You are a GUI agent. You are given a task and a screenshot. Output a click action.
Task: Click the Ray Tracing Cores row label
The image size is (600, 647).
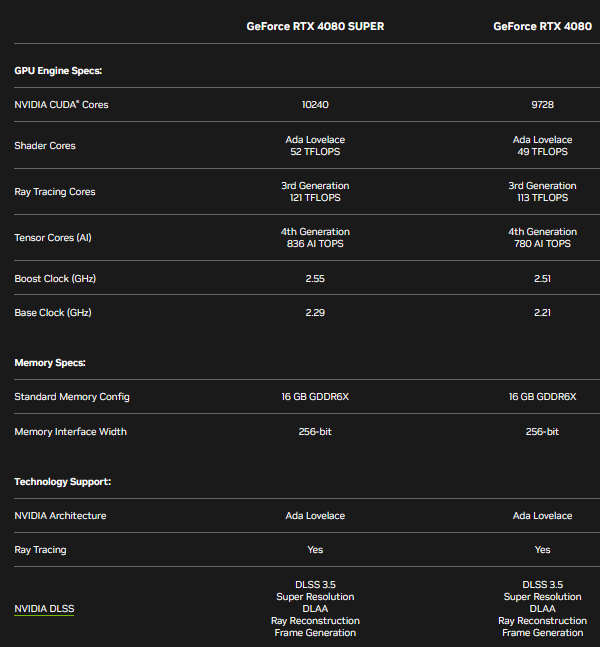(55, 192)
